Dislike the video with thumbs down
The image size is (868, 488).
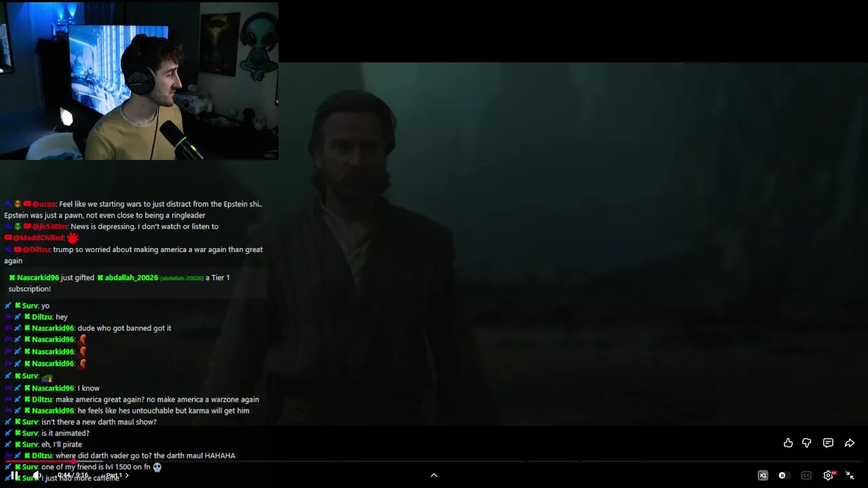pyautogui.click(x=807, y=443)
